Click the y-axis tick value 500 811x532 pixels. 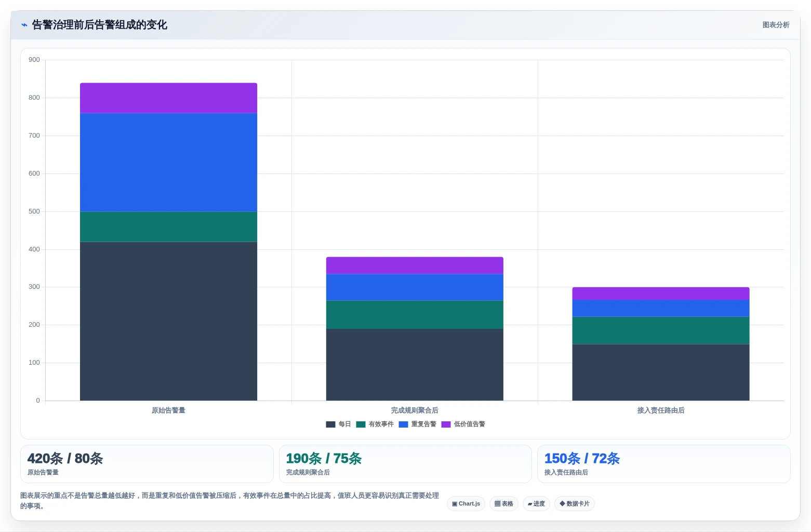coord(34,211)
